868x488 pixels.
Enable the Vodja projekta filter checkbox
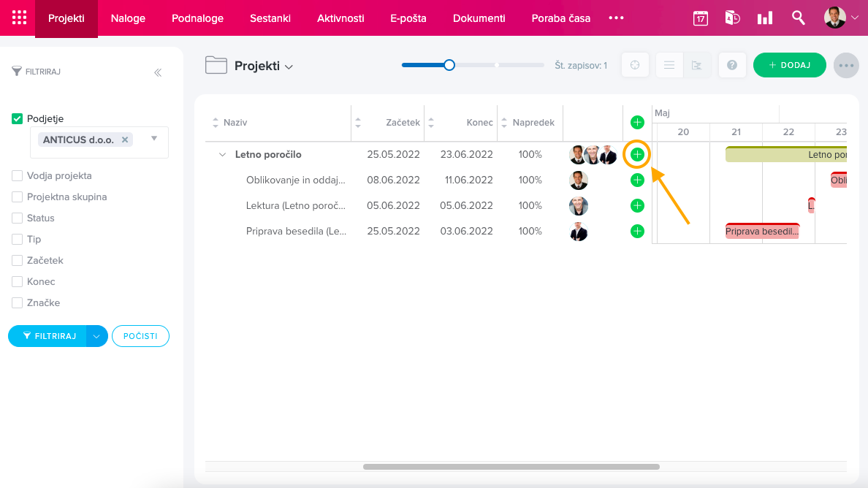coord(18,176)
